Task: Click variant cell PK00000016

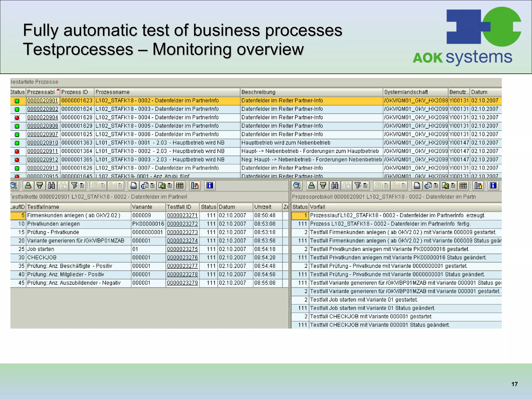Action: (148, 224)
